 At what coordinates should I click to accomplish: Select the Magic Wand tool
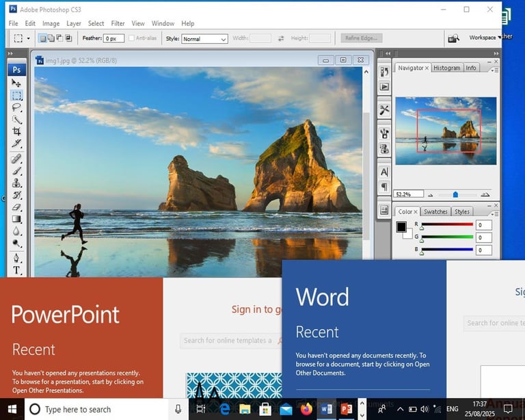tap(16, 120)
